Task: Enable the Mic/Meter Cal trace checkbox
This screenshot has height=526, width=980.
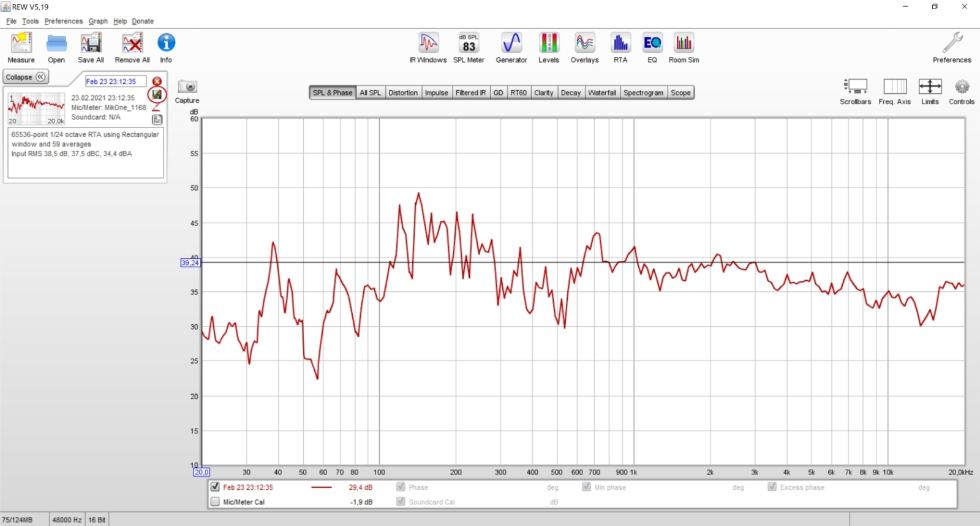Action: (215, 501)
